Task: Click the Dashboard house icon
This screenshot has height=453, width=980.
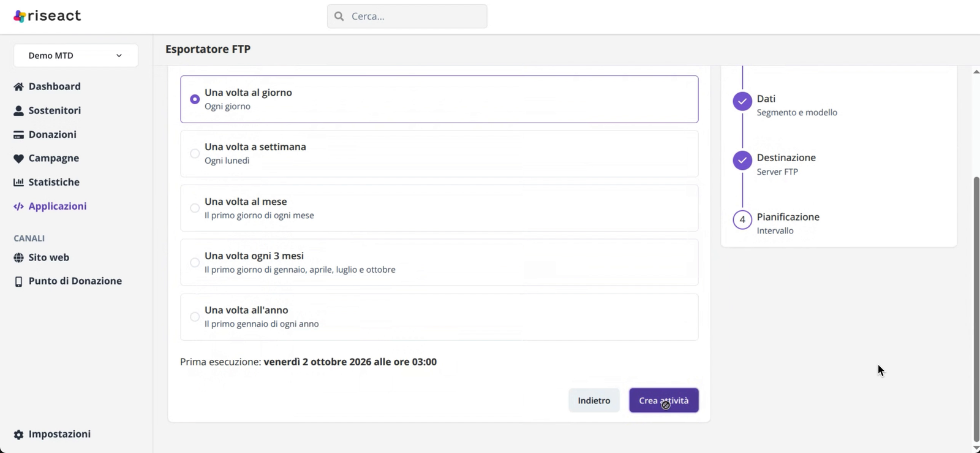Action: pyautogui.click(x=18, y=86)
